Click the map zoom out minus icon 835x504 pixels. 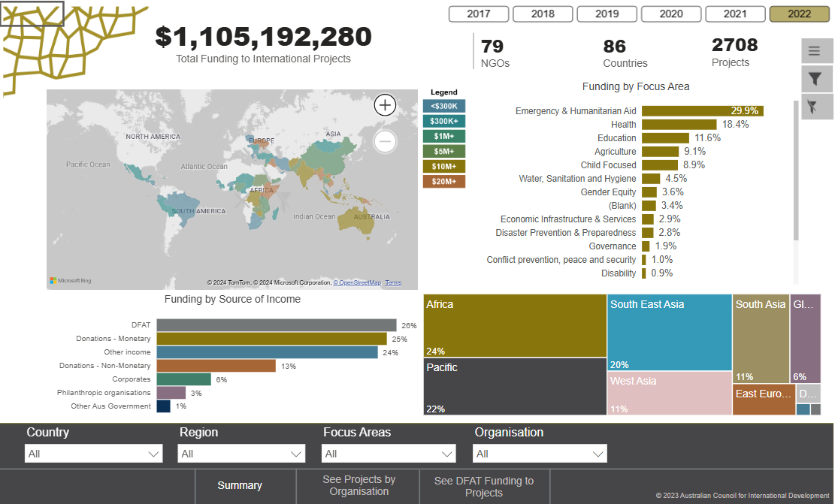click(384, 141)
